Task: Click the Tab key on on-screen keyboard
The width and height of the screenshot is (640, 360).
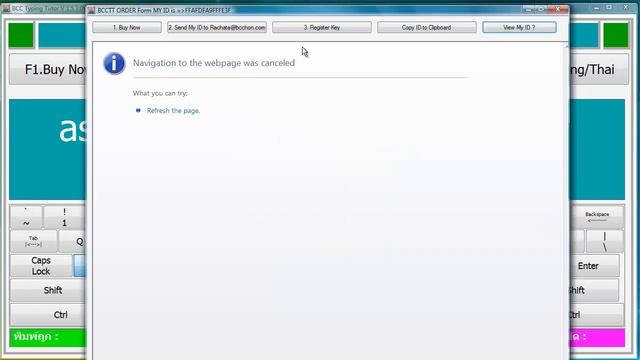Action: coord(33,241)
